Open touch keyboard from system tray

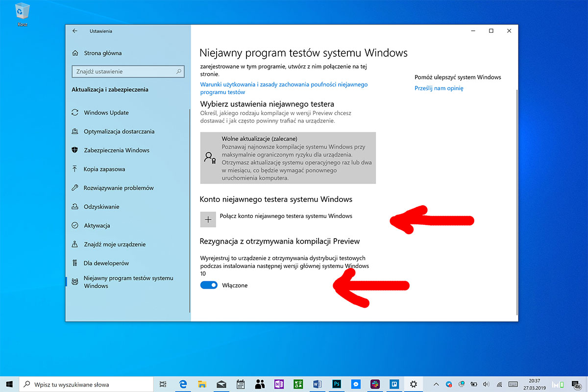pos(514,385)
